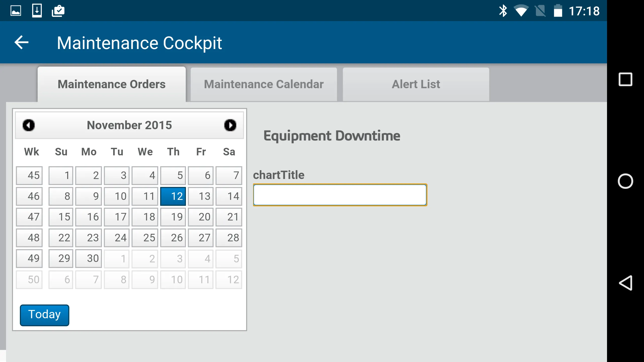Image resolution: width=644 pixels, height=362 pixels.
Task: Pick November 15 in calendar
Action: click(x=61, y=217)
